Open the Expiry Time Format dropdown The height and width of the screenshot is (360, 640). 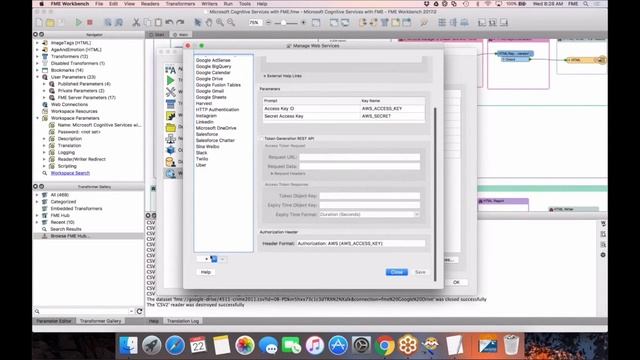369,214
